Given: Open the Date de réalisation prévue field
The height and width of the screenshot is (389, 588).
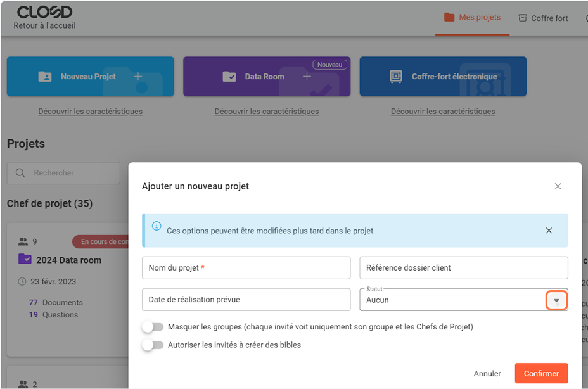Looking at the screenshot, I should pyautogui.click(x=246, y=300).
